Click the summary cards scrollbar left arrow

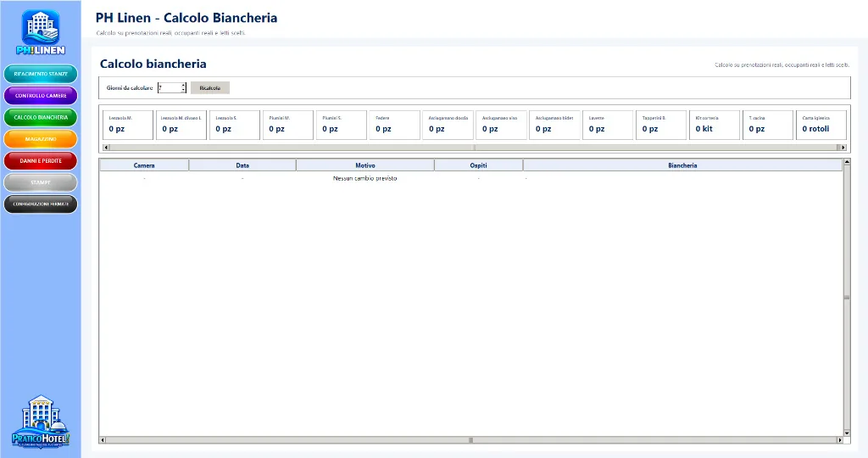[x=106, y=148]
